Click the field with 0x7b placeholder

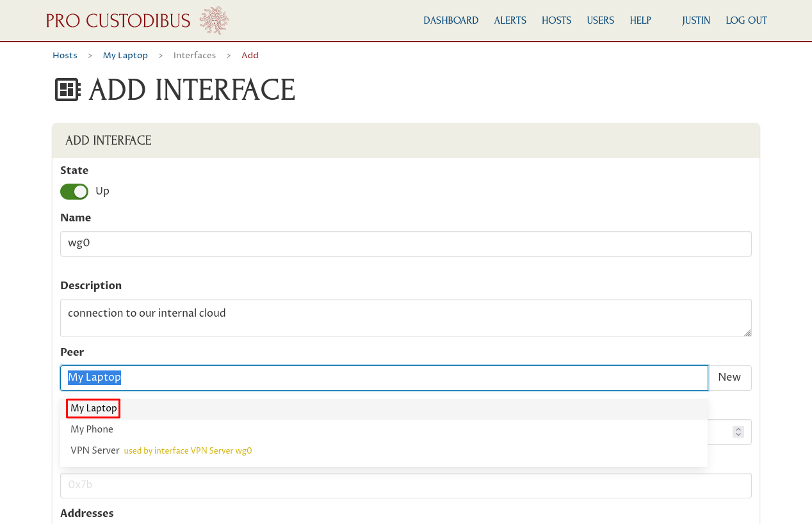(406, 486)
